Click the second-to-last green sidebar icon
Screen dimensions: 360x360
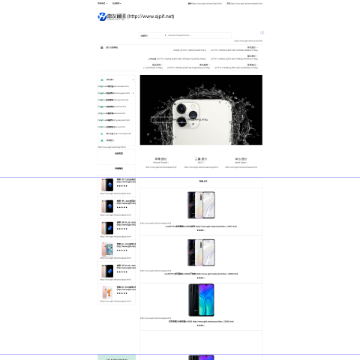click(102, 134)
